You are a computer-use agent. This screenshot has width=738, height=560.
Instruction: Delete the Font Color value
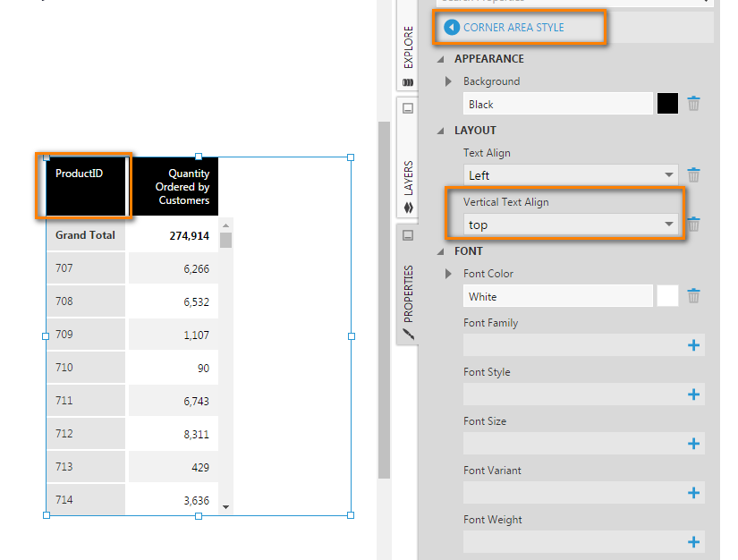click(693, 296)
